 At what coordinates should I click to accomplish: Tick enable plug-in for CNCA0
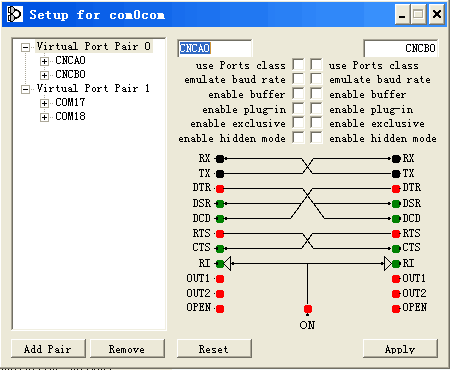tap(298, 108)
